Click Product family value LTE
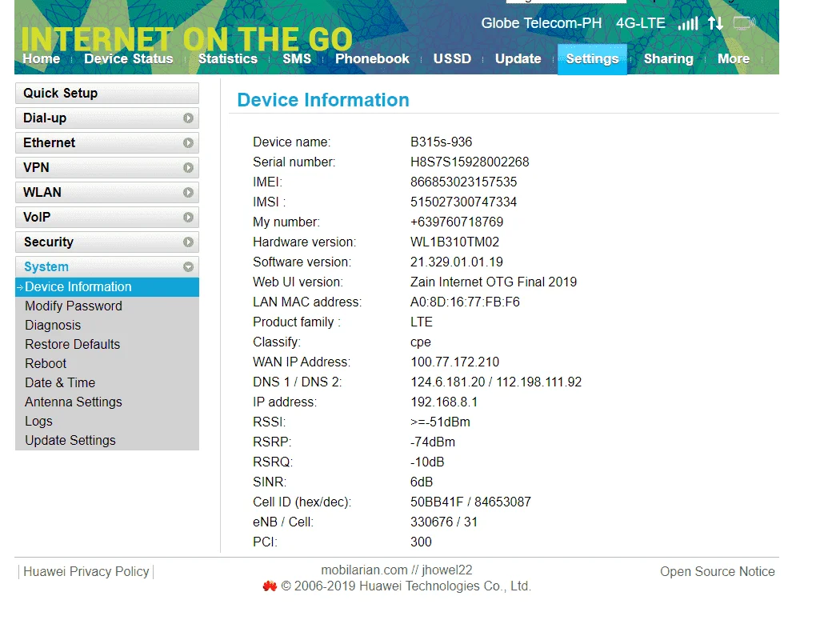The height and width of the screenshot is (644, 828). [422, 322]
